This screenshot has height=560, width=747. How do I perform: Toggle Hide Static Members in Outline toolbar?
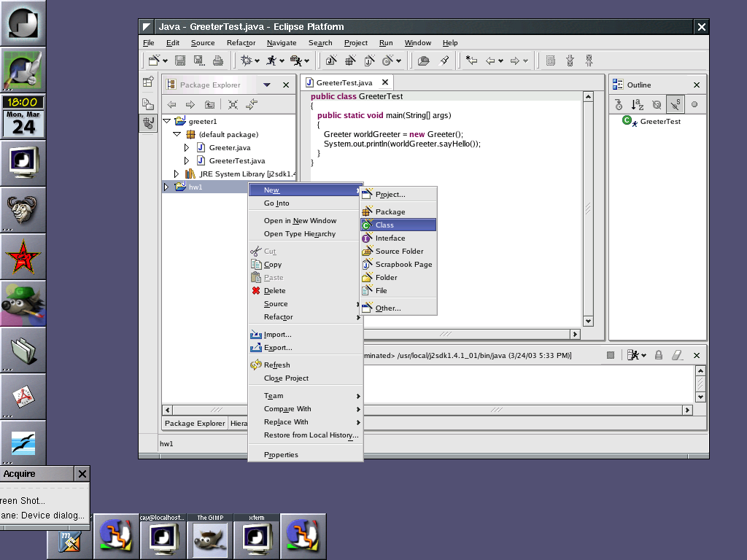pos(676,104)
